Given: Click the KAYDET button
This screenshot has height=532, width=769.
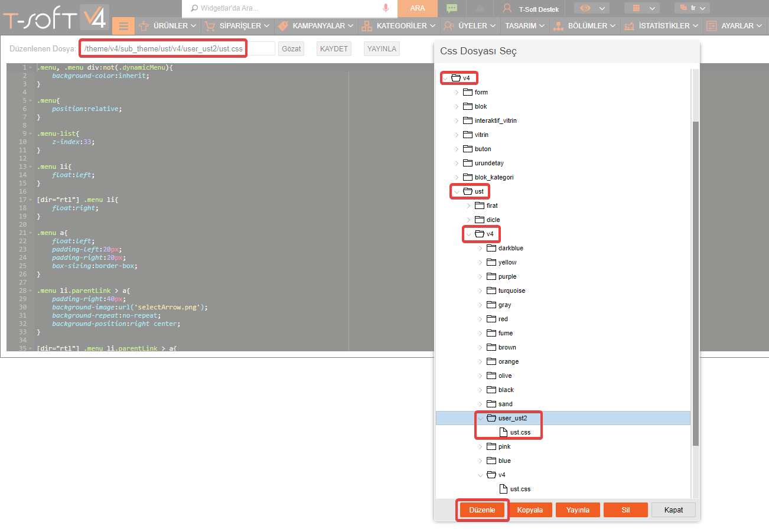Looking at the screenshot, I should point(334,48).
